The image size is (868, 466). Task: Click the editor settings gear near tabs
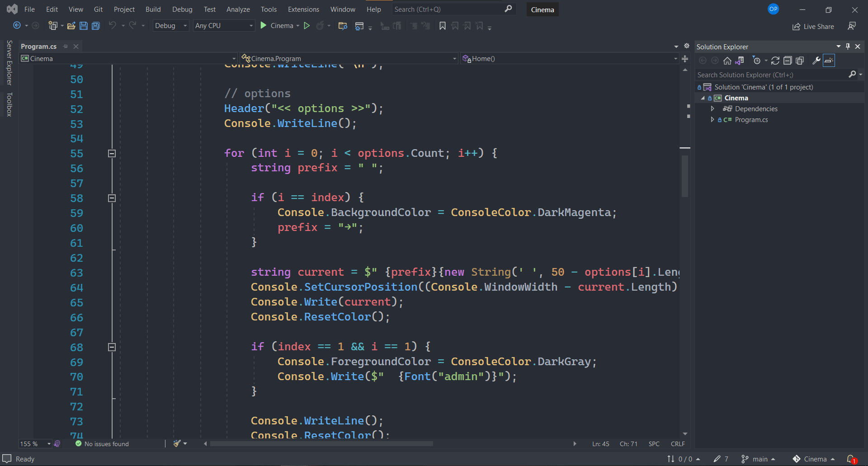(x=687, y=46)
